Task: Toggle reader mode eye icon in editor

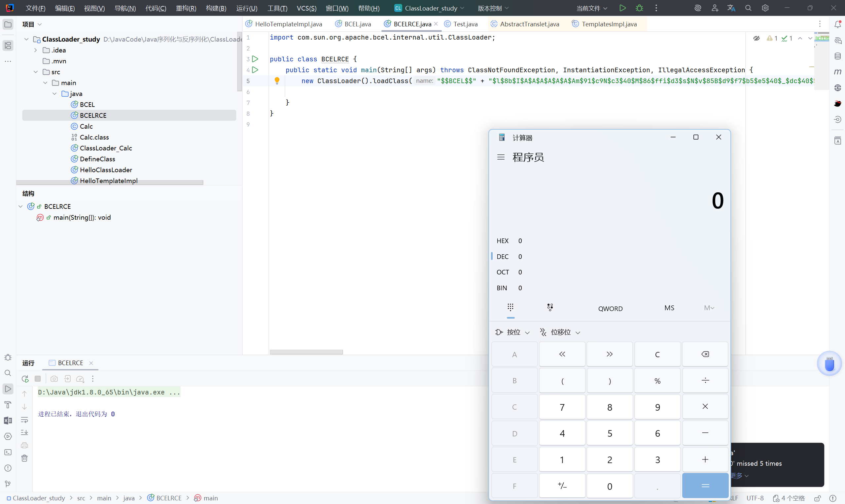Action: (x=756, y=38)
